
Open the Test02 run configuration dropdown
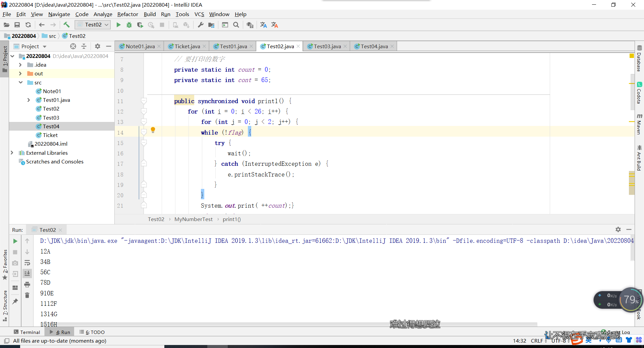point(93,25)
